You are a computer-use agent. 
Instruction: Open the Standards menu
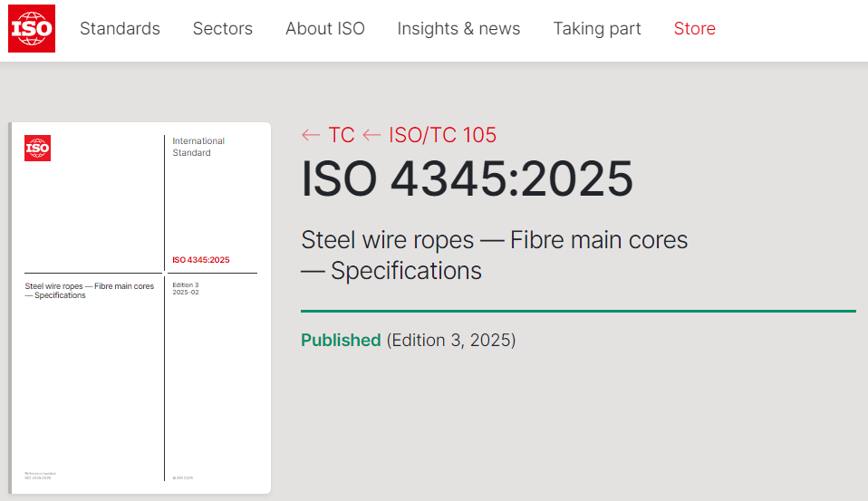coord(120,29)
